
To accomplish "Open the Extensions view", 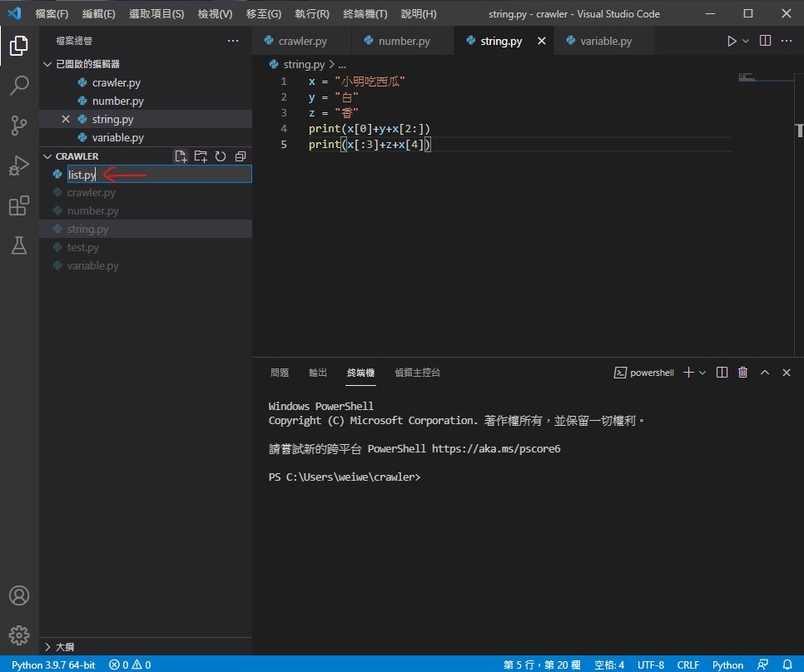I will (19, 205).
